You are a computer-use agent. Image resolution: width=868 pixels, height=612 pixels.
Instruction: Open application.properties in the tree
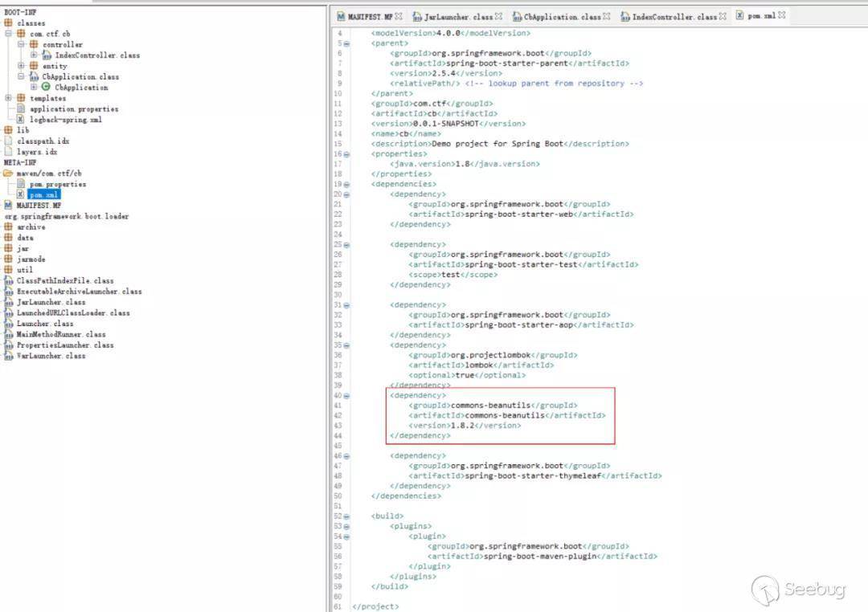[x=74, y=109]
